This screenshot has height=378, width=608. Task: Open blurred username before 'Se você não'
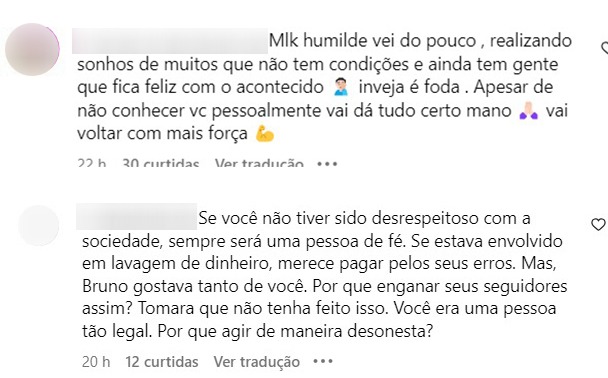136,216
